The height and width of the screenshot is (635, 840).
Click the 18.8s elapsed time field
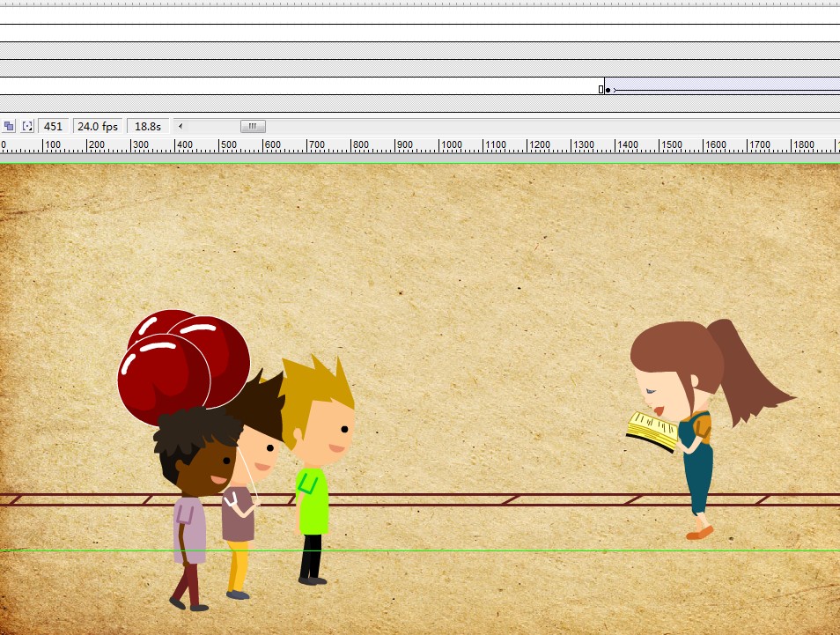(x=147, y=126)
